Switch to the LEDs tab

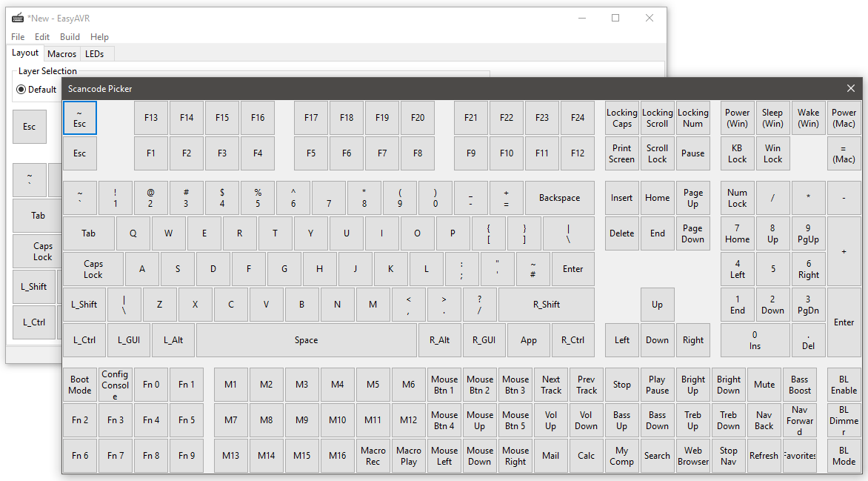click(95, 53)
